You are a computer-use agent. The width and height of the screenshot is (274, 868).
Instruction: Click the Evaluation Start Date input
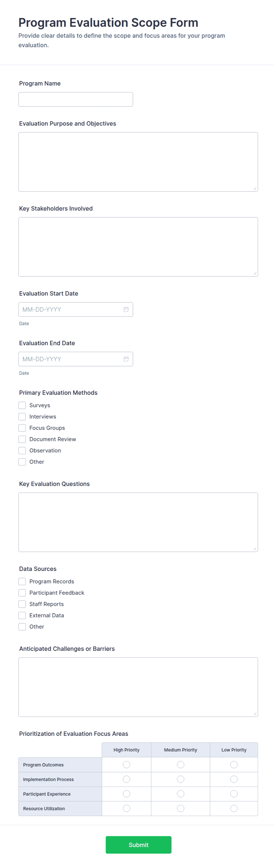(76, 309)
